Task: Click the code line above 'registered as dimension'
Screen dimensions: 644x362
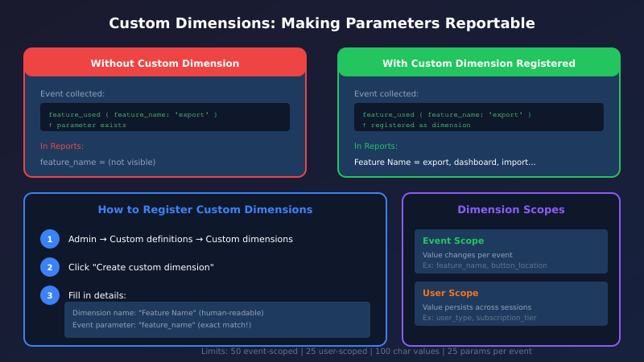Action: click(447, 114)
